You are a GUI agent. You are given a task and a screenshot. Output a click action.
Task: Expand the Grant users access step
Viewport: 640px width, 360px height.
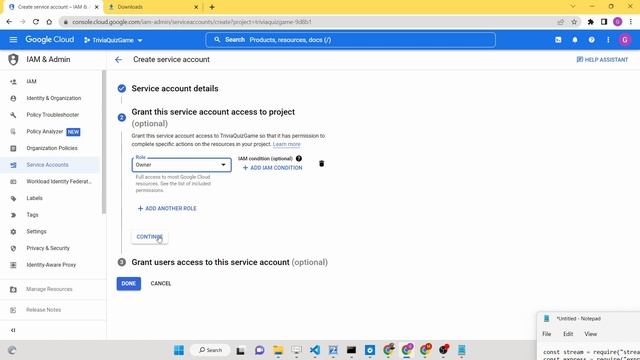(229, 262)
